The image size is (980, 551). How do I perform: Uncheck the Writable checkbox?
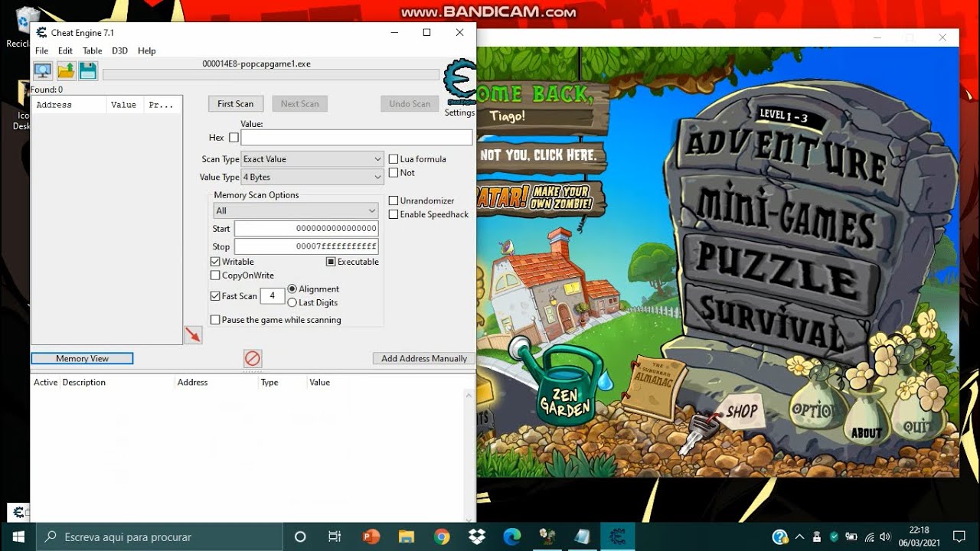(215, 262)
